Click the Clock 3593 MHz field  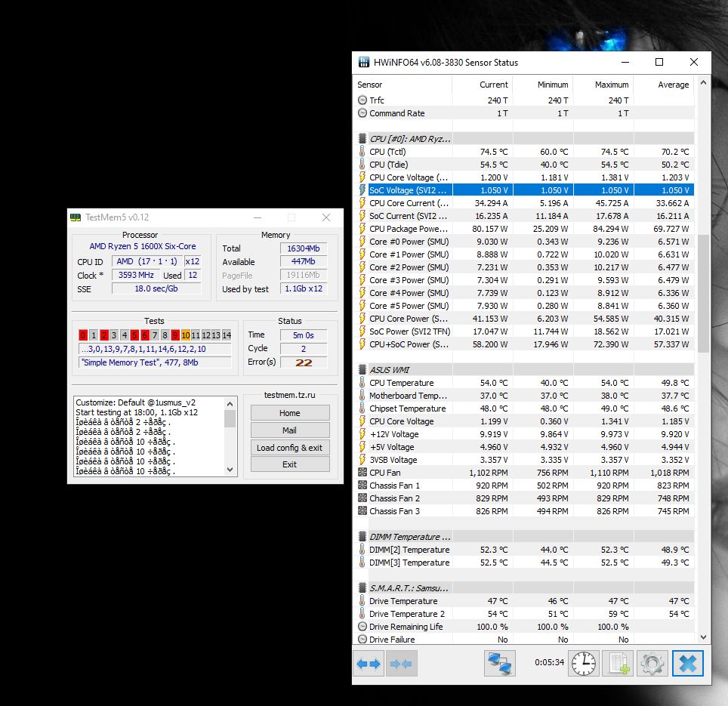click(x=136, y=275)
